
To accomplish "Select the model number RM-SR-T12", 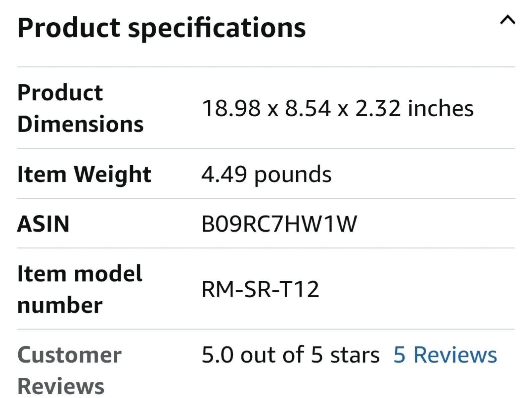I will click(260, 289).
